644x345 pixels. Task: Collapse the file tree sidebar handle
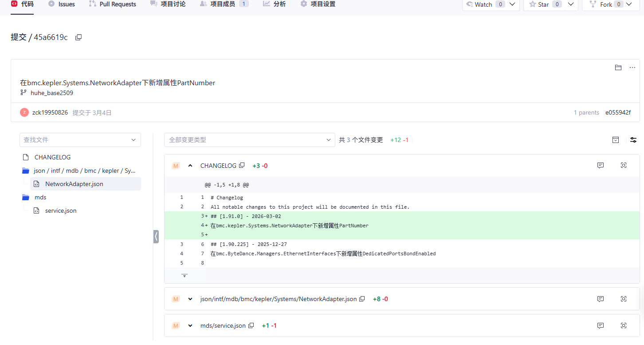pyautogui.click(x=156, y=237)
